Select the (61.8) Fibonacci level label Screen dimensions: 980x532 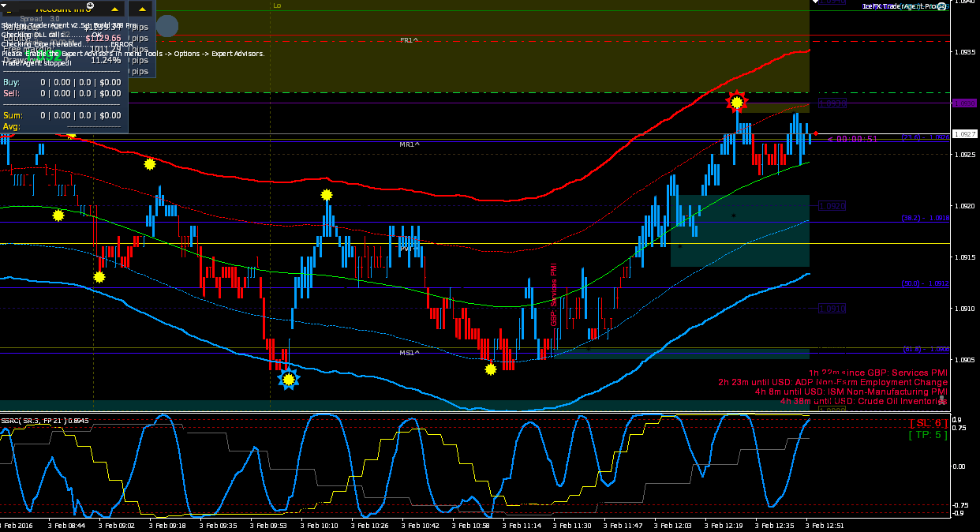click(x=926, y=349)
